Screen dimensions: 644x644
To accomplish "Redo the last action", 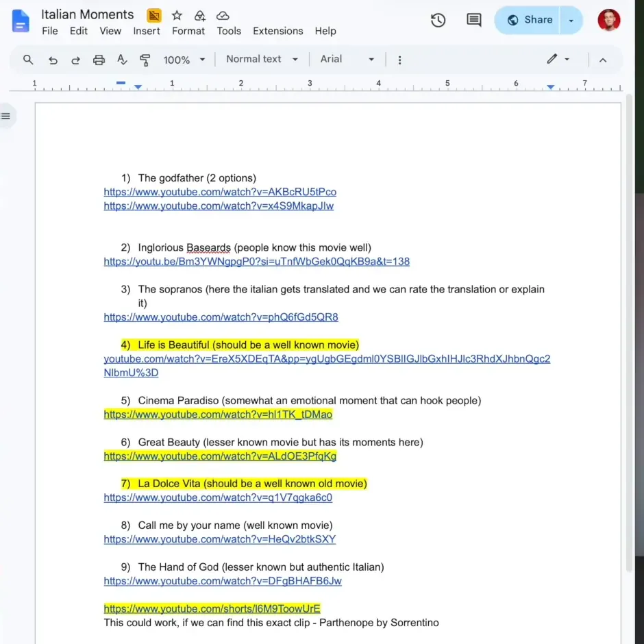I will coord(75,60).
